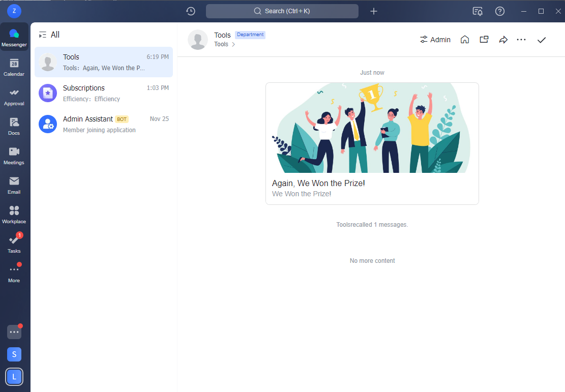Click the history clock icon
The width and height of the screenshot is (565, 392).
[x=191, y=11]
